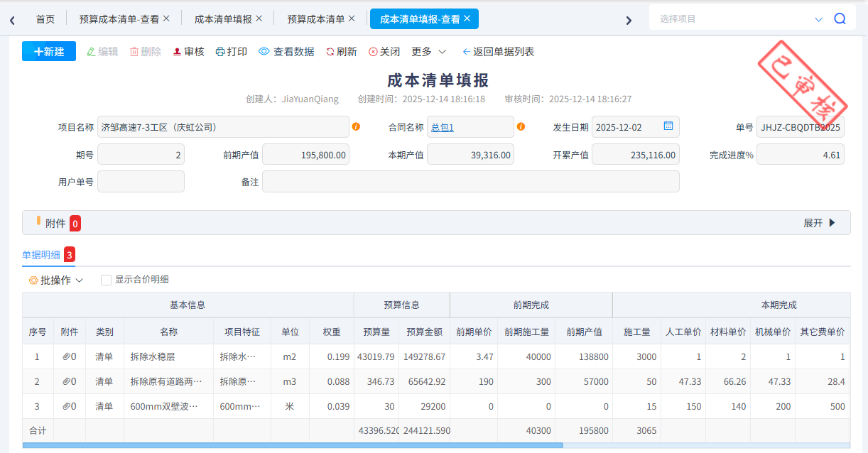Expand the 附件 panel via 展开

tap(818, 222)
